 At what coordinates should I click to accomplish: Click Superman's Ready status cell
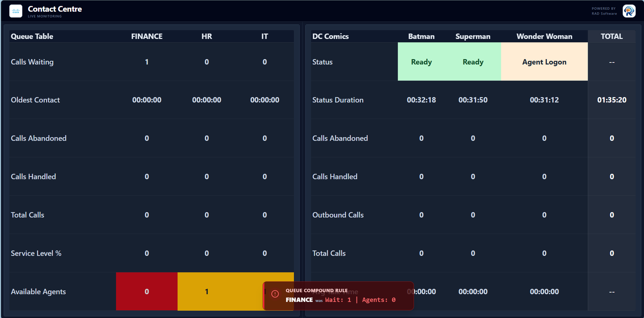473,62
